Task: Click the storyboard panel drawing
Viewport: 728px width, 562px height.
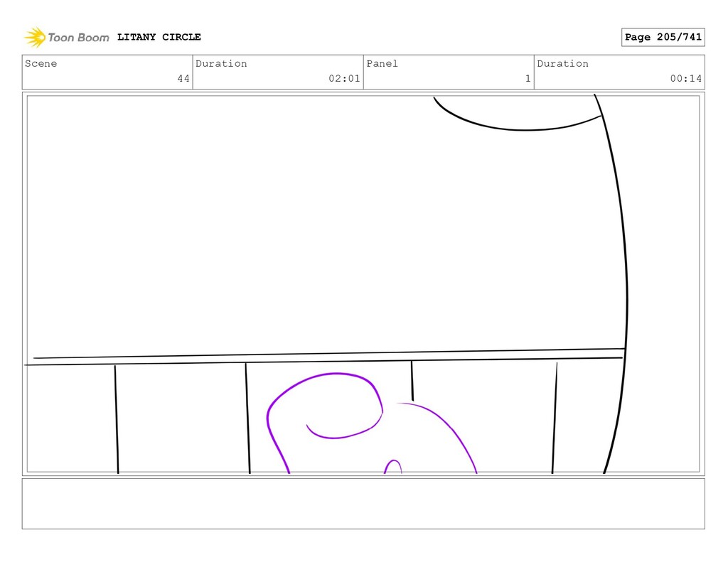Action: 363,284
